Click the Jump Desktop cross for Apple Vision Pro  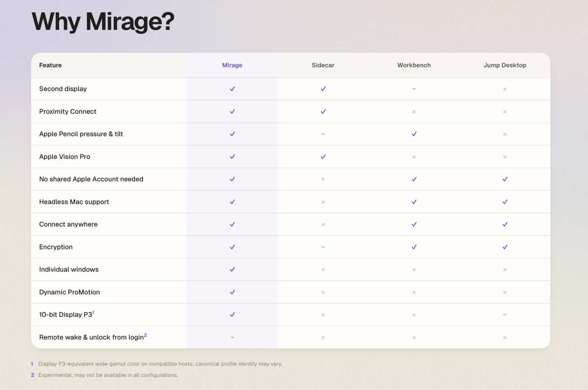coord(505,157)
